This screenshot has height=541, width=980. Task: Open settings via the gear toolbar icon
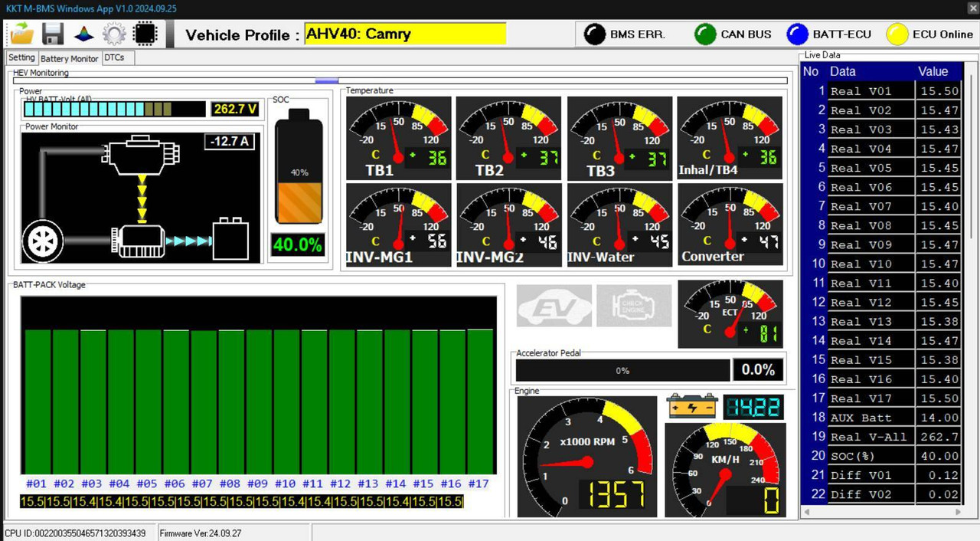tap(114, 34)
